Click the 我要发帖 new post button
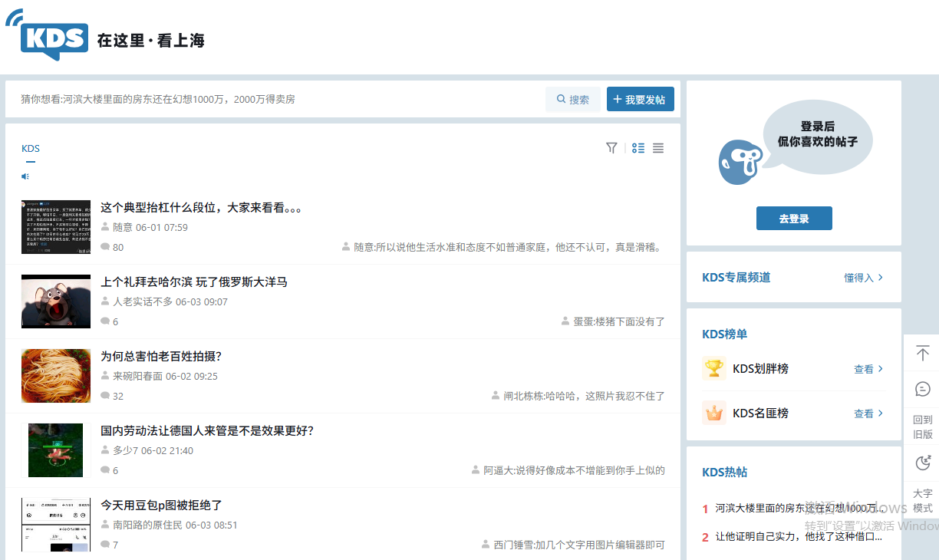 point(641,100)
